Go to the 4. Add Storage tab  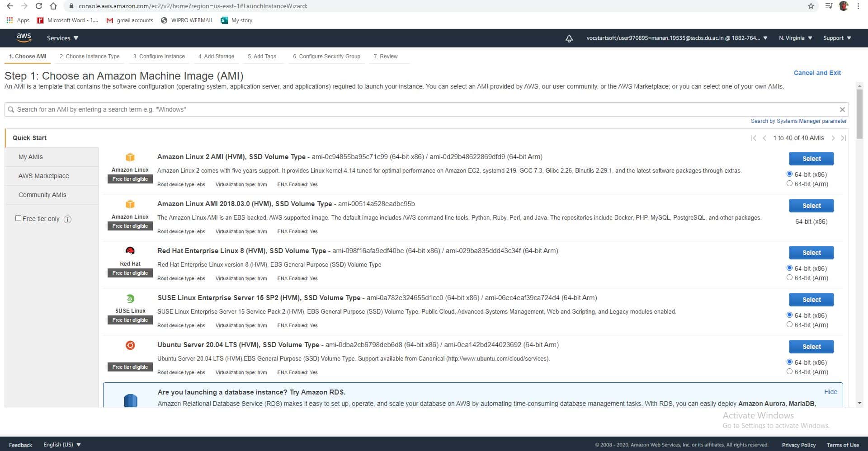tap(216, 56)
